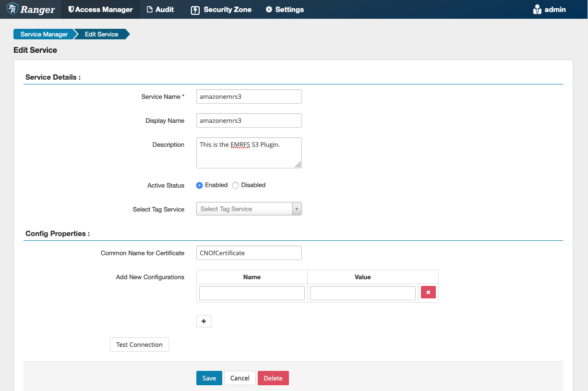Click the admin user icon

click(x=537, y=10)
